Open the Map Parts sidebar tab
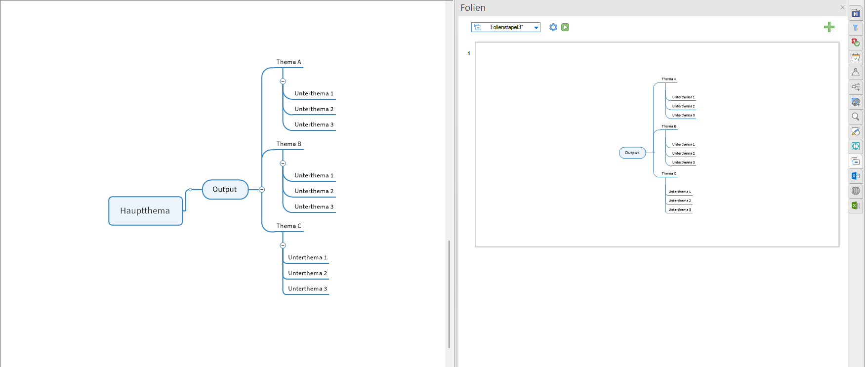The image size is (868, 367). pyautogui.click(x=856, y=87)
